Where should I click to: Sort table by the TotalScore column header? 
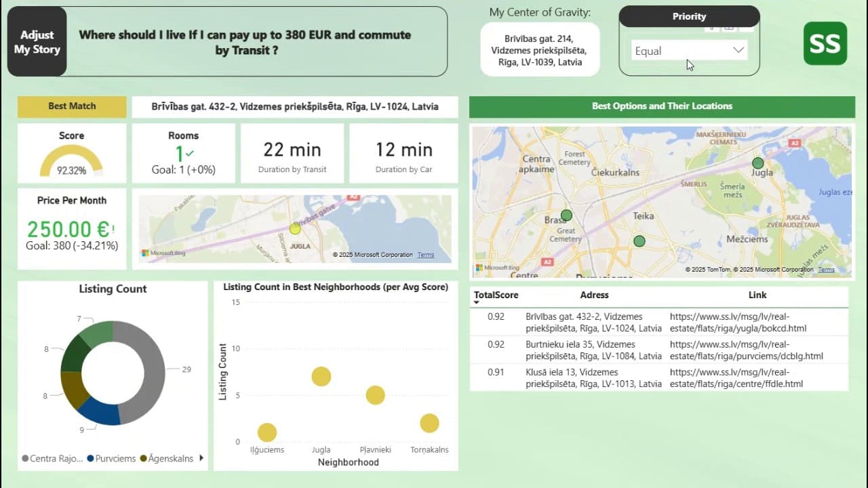click(496, 295)
